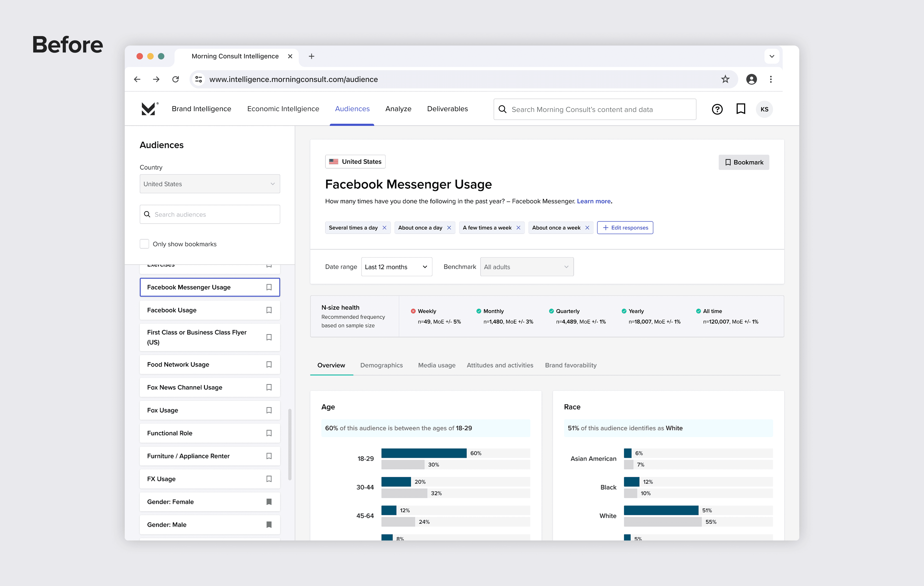
Task: Click the KS user avatar
Action: (764, 109)
